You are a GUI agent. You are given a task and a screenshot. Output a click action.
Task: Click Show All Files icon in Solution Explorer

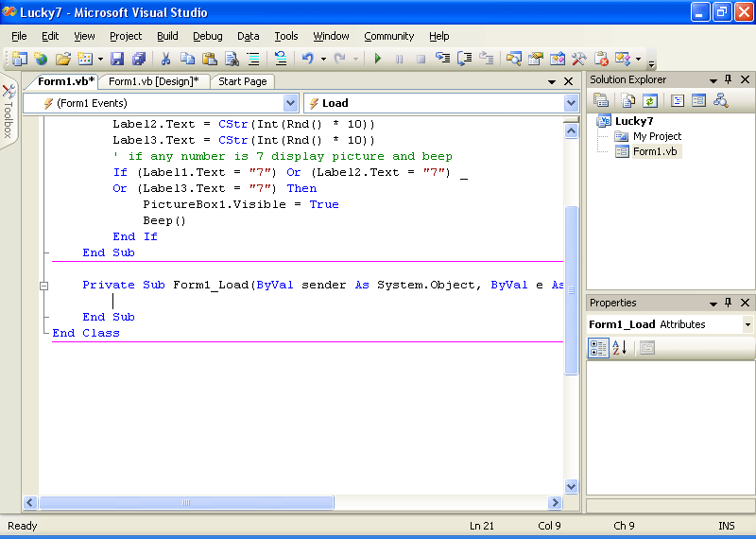[628, 100]
